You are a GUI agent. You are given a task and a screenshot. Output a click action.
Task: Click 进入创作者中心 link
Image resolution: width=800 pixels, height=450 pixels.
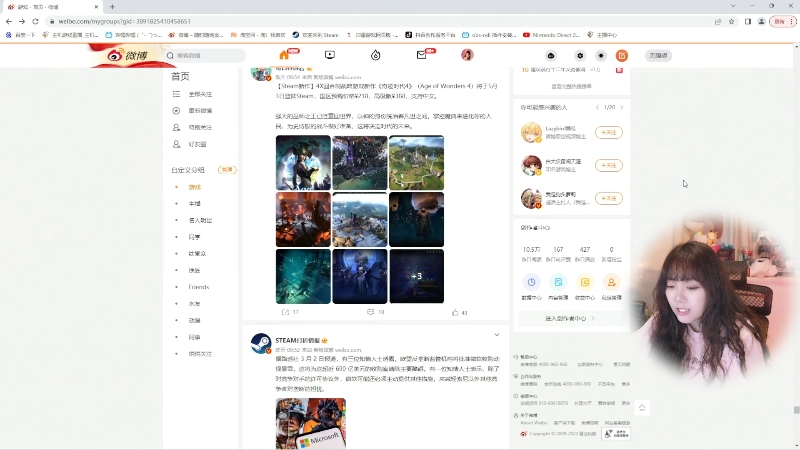tap(570, 318)
